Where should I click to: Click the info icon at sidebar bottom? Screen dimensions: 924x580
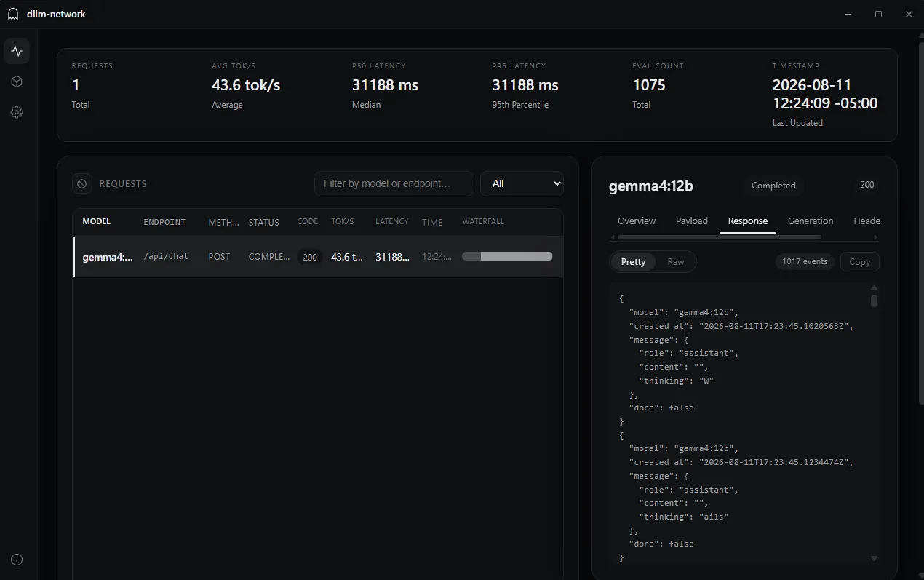tap(17, 560)
